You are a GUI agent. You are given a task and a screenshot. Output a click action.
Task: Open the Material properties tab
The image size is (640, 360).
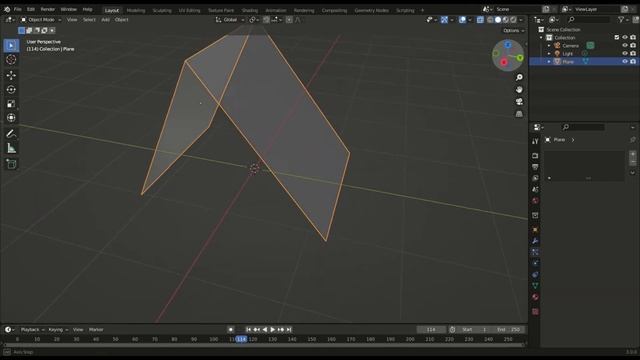click(535, 297)
